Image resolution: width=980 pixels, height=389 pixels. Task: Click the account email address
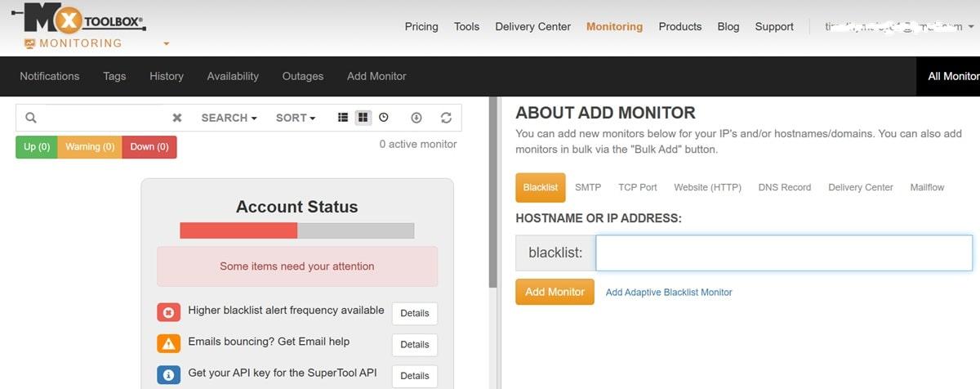pos(893,27)
